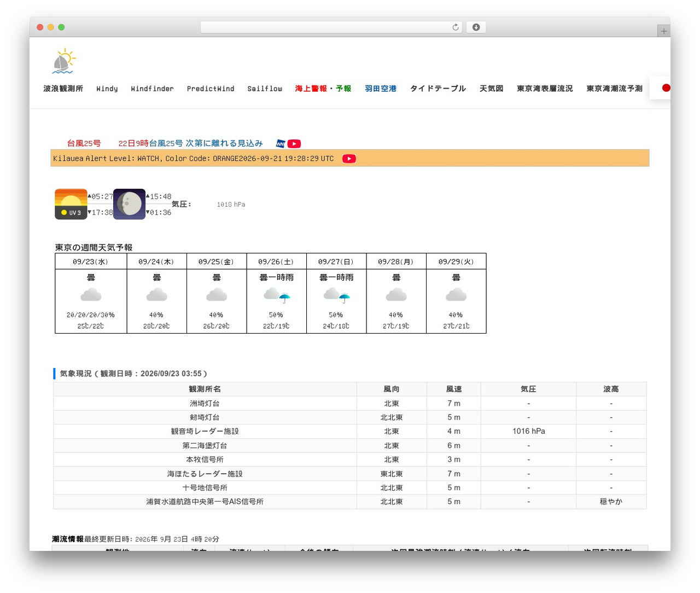Click the 09/23(水) date header
This screenshot has width=700, height=593.
[x=91, y=261]
